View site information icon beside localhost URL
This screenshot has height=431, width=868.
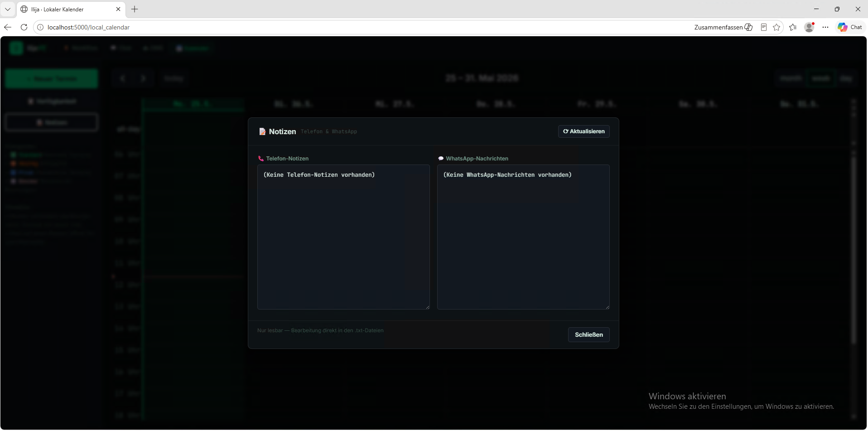[x=40, y=27]
